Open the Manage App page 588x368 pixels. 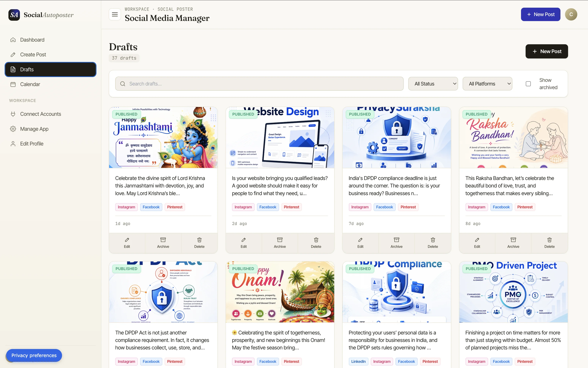[51, 129]
